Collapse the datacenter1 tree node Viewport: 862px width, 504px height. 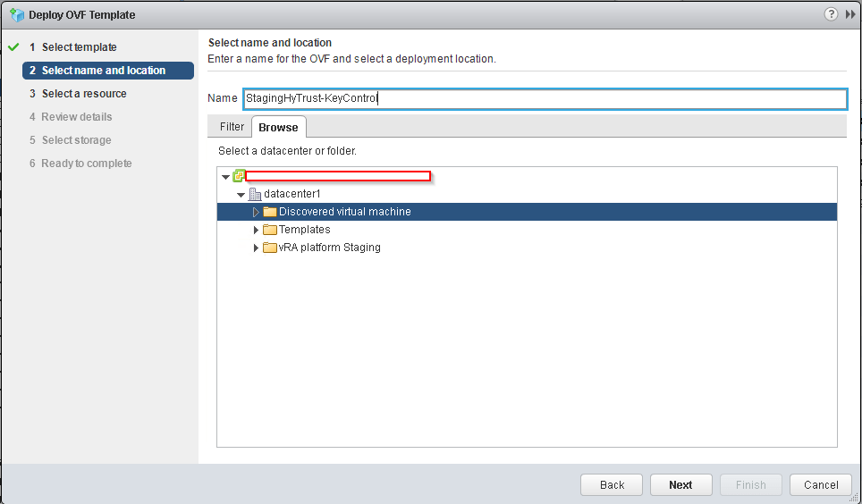(x=241, y=195)
